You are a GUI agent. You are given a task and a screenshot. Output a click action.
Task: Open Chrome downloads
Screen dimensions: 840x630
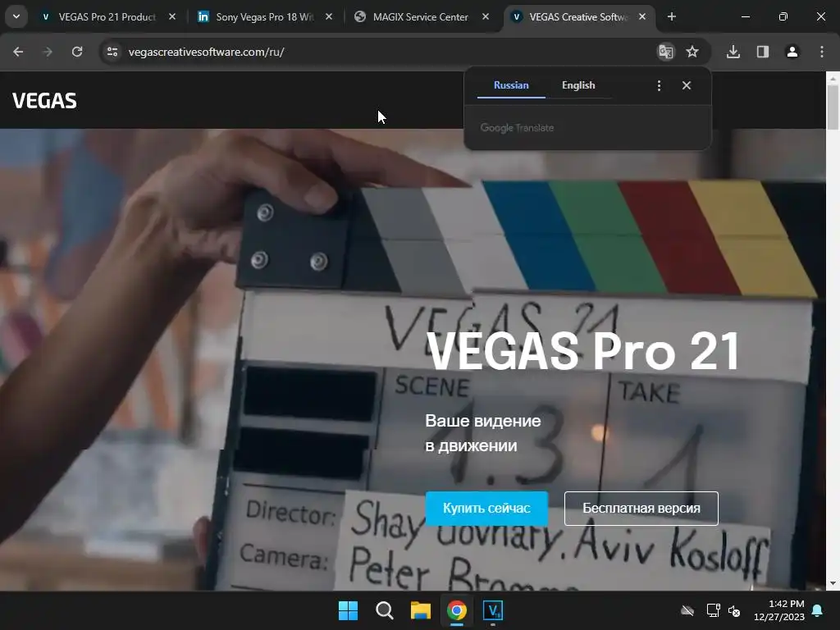click(x=733, y=52)
